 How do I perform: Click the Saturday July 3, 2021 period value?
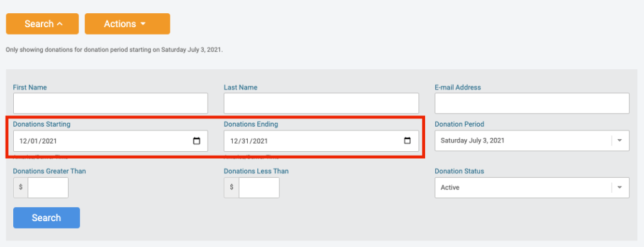[x=472, y=141]
